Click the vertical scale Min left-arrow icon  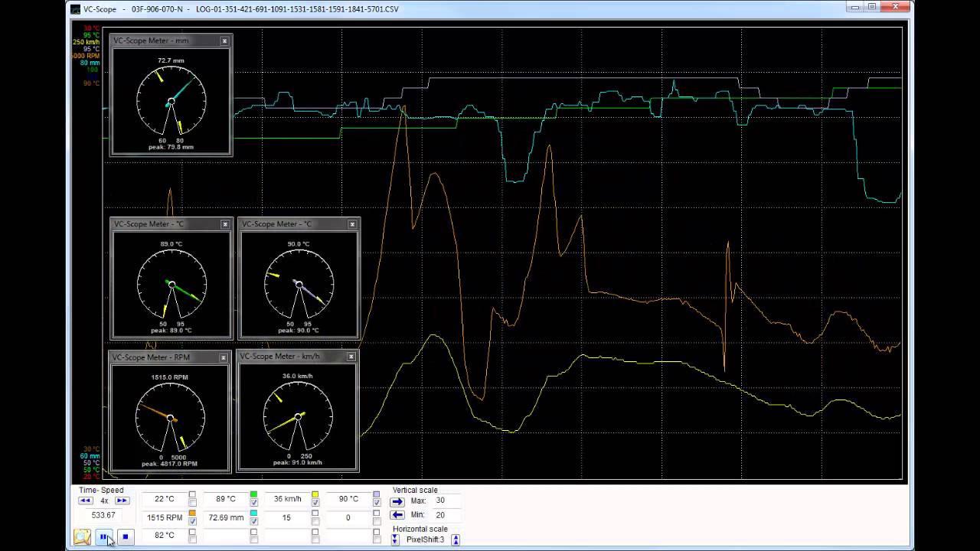397,515
